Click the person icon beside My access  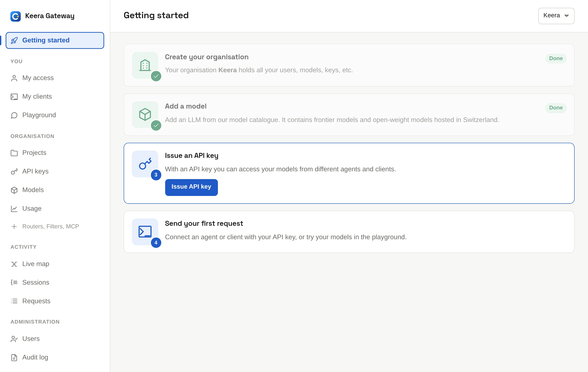[x=14, y=78]
